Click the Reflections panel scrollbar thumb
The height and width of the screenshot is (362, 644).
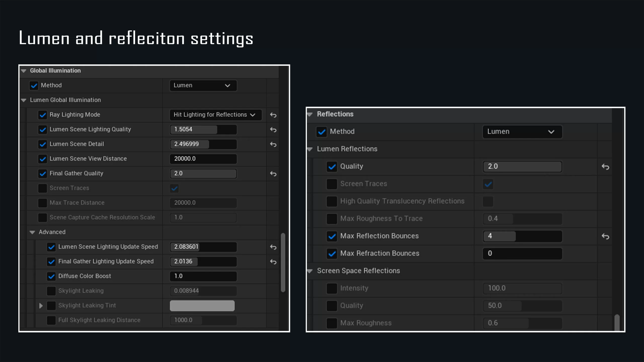click(617, 323)
